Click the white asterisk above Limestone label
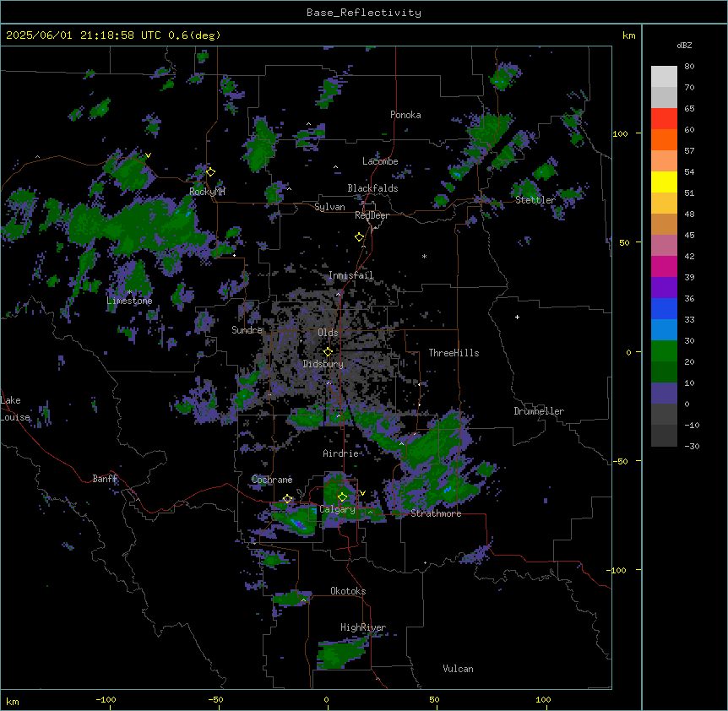The width and height of the screenshot is (728, 711). 129,292
